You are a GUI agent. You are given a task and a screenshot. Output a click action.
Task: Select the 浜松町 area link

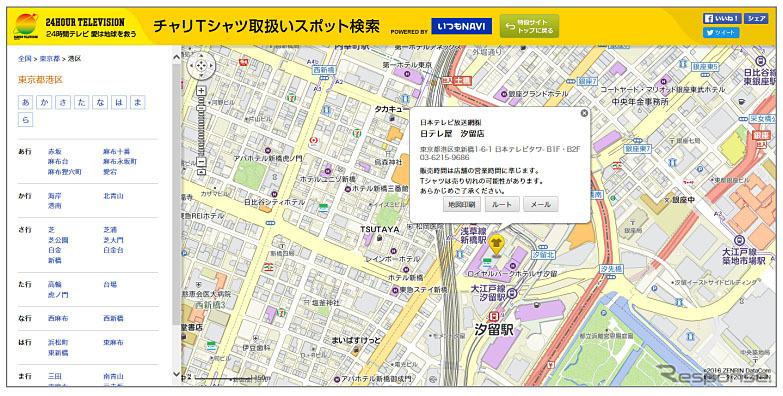point(58,342)
